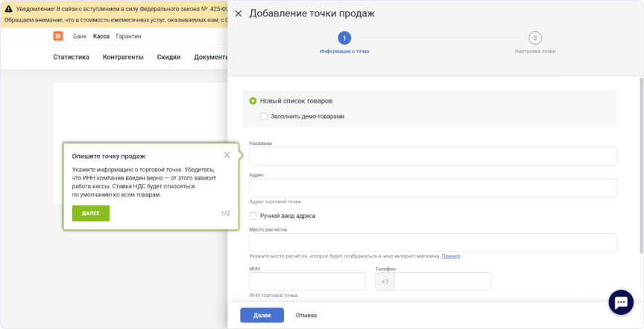Screen dimensions: 644x329
Task: Dismiss the Опишите точку продаж tooltip
Action: 227,155
